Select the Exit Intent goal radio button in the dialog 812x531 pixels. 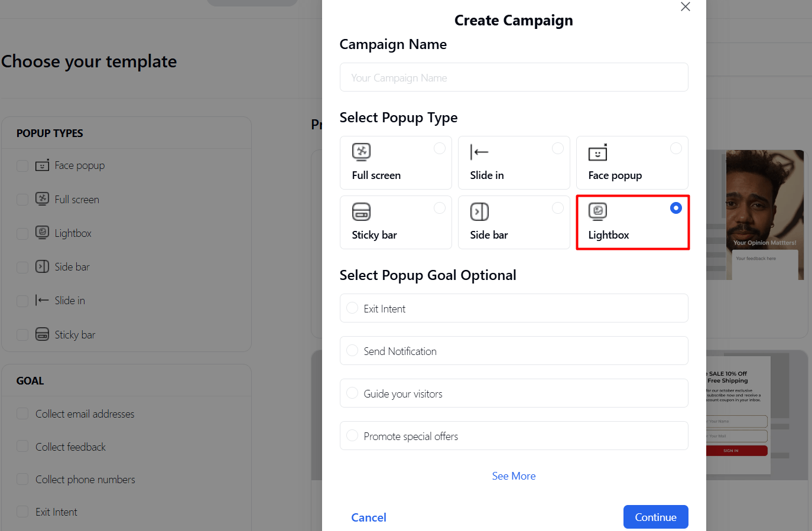(x=352, y=308)
